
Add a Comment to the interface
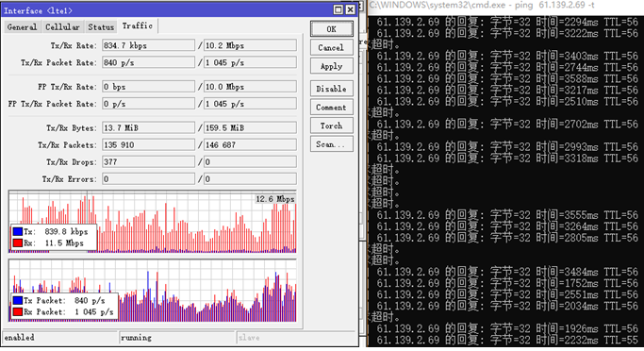pyautogui.click(x=332, y=108)
